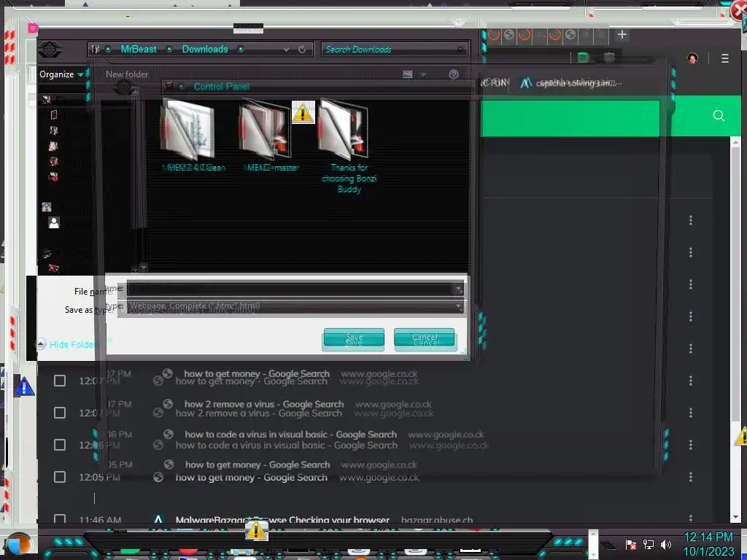Image resolution: width=747 pixels, height=560 pixels.
Task: Click the shield icon in the browser toolbar
Action: (609, 58)
